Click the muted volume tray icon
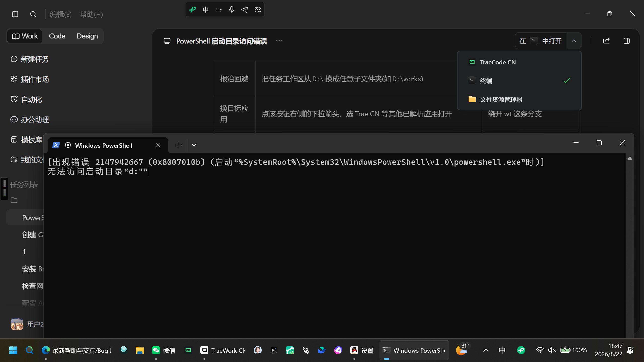Image resolution: width=644 pixels, height=362 pixels. pyautogui.click(x=552, y=350)
